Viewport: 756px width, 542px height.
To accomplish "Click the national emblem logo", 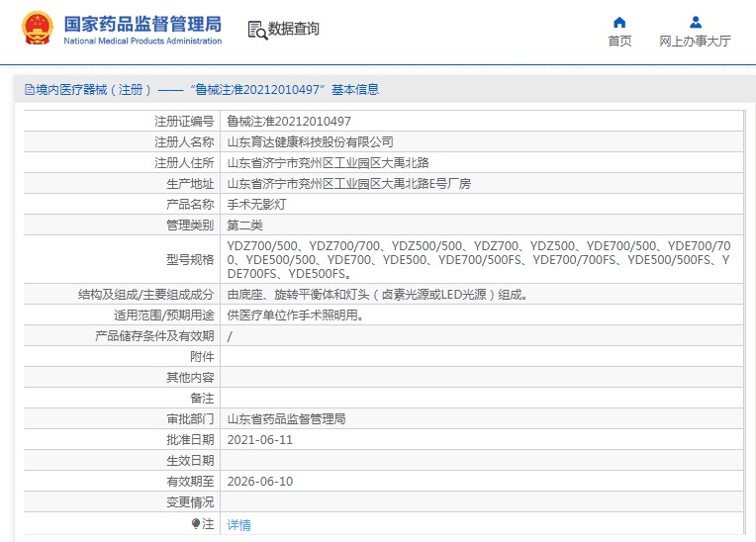I will click(38, 29).
